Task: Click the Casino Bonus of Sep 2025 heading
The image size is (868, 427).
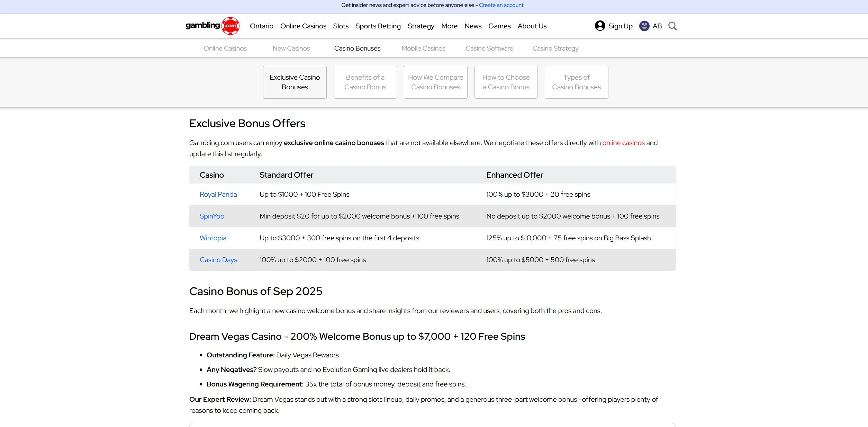Action: (255, 291)
